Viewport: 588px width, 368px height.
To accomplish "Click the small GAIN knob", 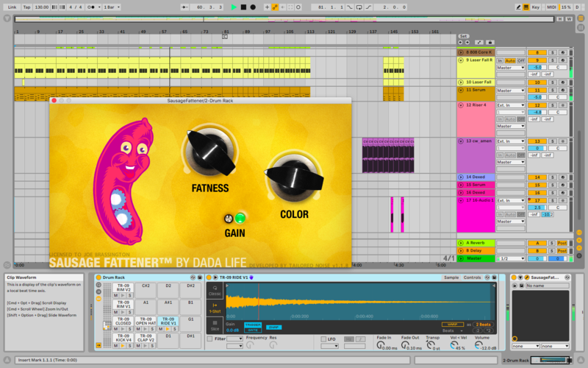I will click(x=229, y=219).
